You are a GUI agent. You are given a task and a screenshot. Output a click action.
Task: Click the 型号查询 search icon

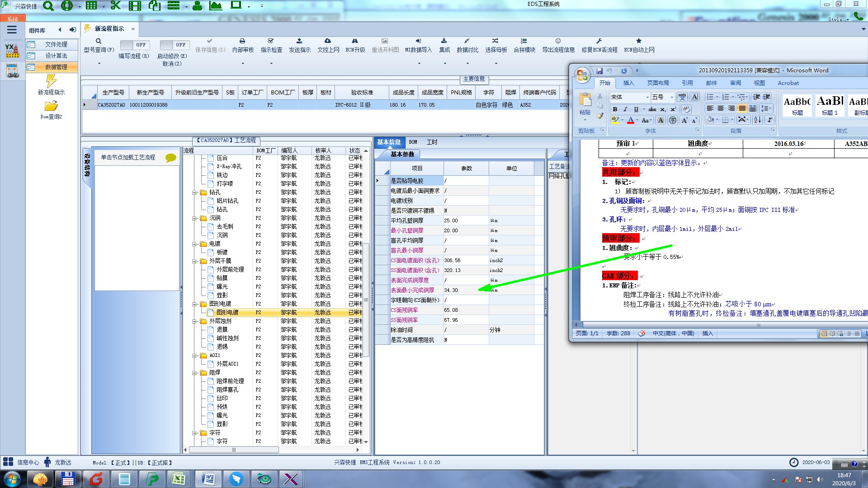tap(99, 41)
